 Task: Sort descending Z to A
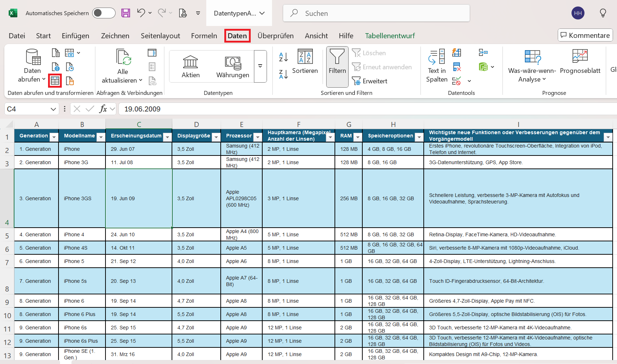pyautogui.click(x=284, y=74)
